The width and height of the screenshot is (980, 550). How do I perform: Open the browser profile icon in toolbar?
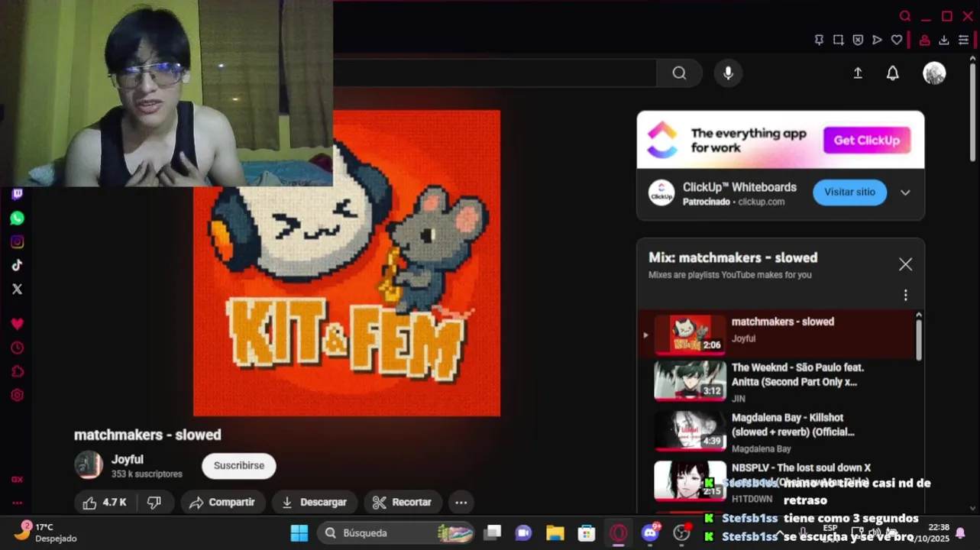click(x=924, y=40)
